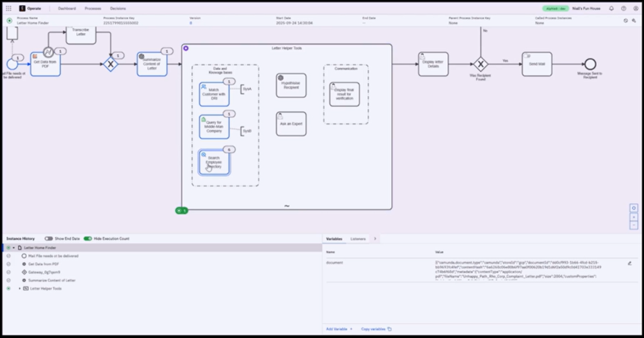Screen dimensions: 644x338
Task: Expand the Letter Helper Tools tree node
Action: pyautogui.click(x=19, y=288)
